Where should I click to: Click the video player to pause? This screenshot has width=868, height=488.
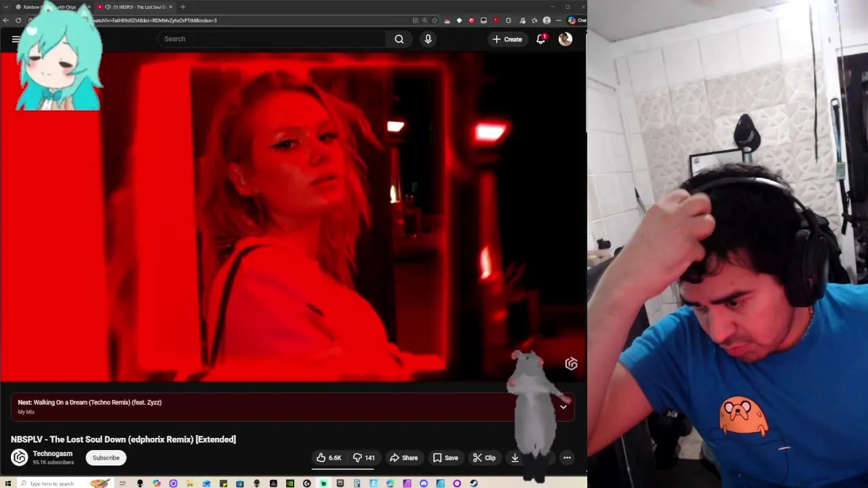[x=293, y=217]
